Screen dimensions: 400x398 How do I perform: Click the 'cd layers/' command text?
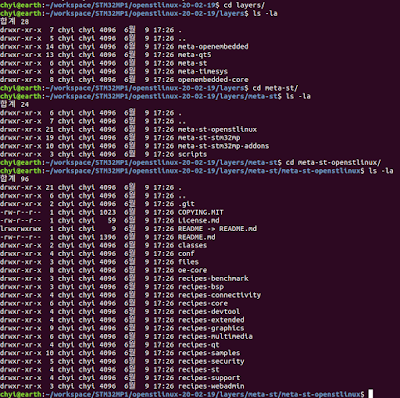click(245, 5)
